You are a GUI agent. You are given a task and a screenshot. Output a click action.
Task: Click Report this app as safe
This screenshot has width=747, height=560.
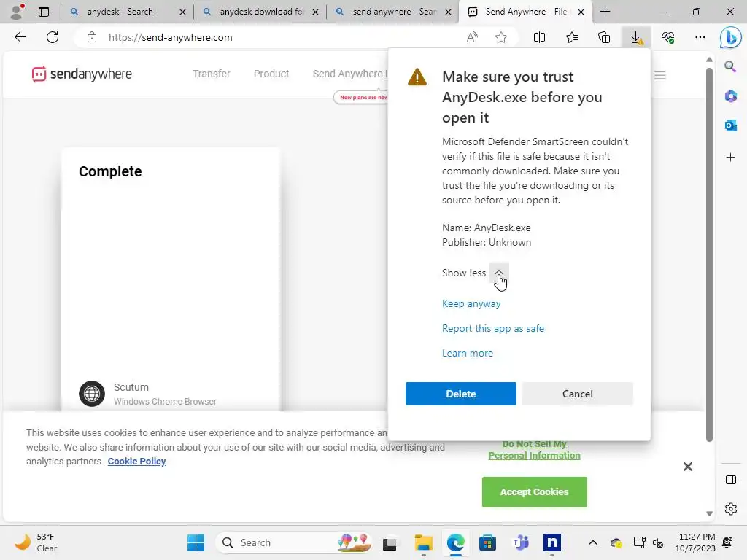492,328
